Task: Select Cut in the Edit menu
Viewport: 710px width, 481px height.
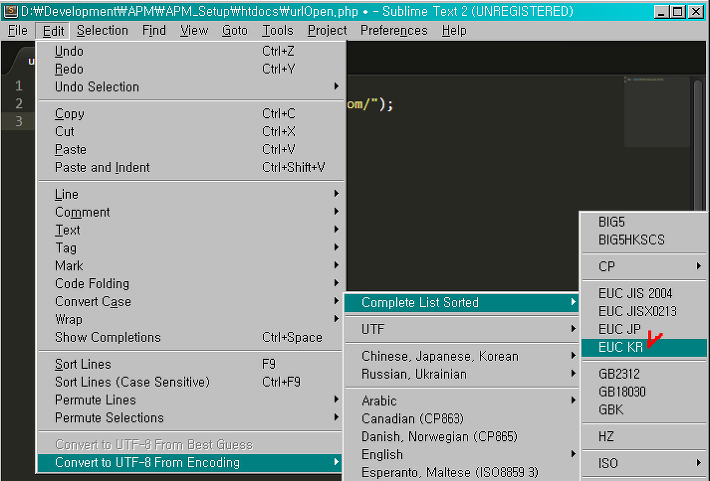Action: click(x=190, y=131)
